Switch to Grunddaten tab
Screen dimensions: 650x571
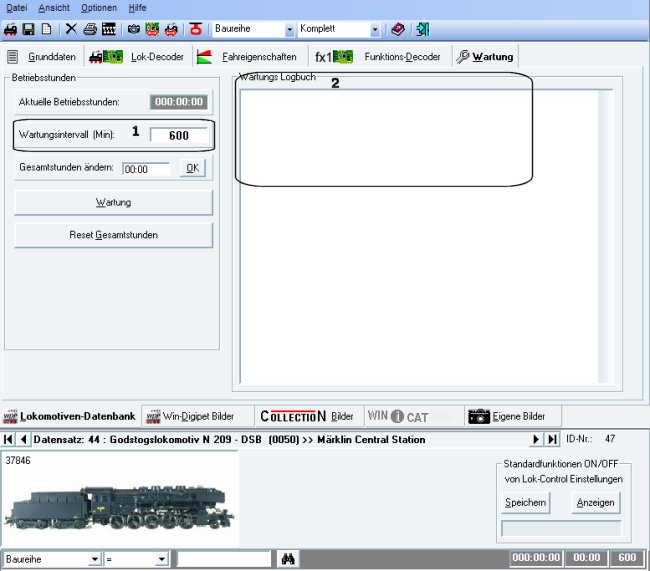point(42,57)
